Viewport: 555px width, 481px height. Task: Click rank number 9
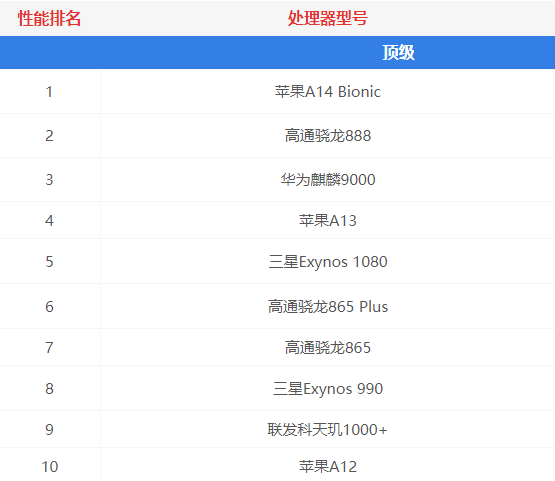click(49, 430)
